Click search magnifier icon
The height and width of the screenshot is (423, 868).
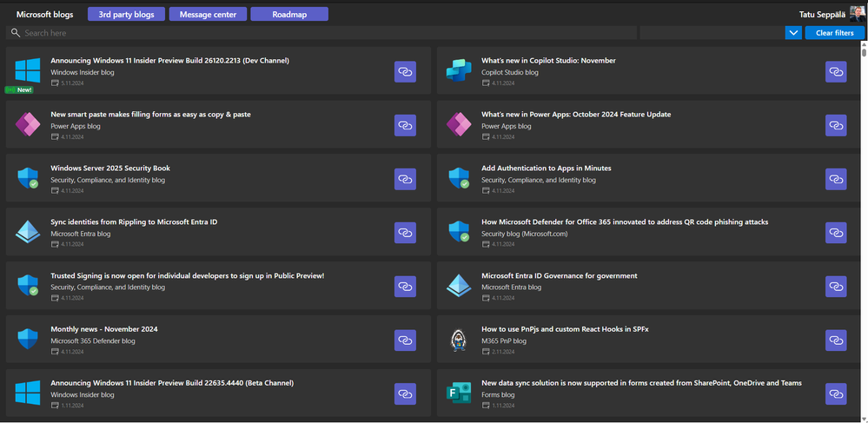tap(16, 33)
